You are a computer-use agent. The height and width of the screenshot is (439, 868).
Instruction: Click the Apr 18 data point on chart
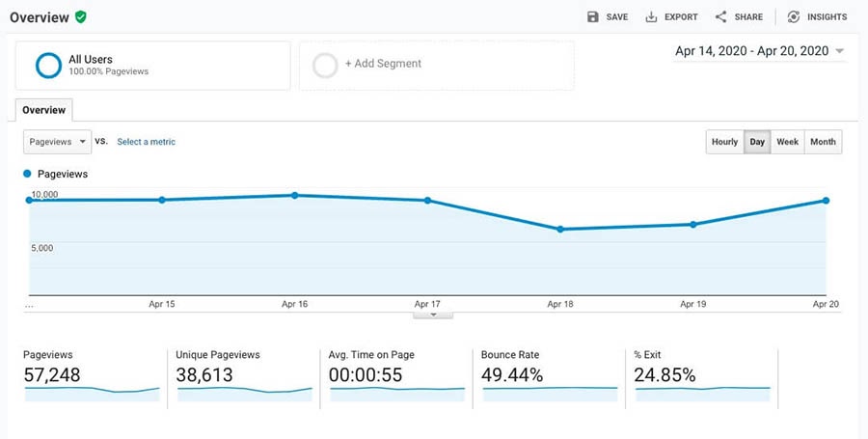coord(560,230)
